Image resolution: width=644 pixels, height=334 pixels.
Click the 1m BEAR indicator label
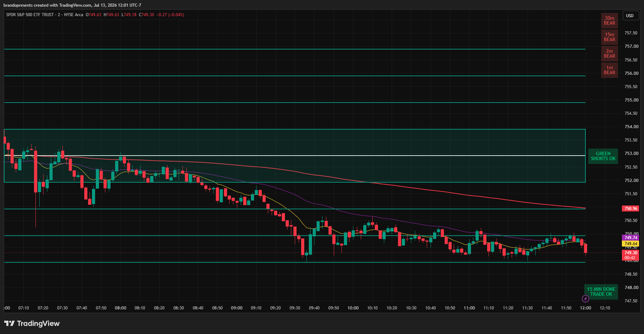609,70
